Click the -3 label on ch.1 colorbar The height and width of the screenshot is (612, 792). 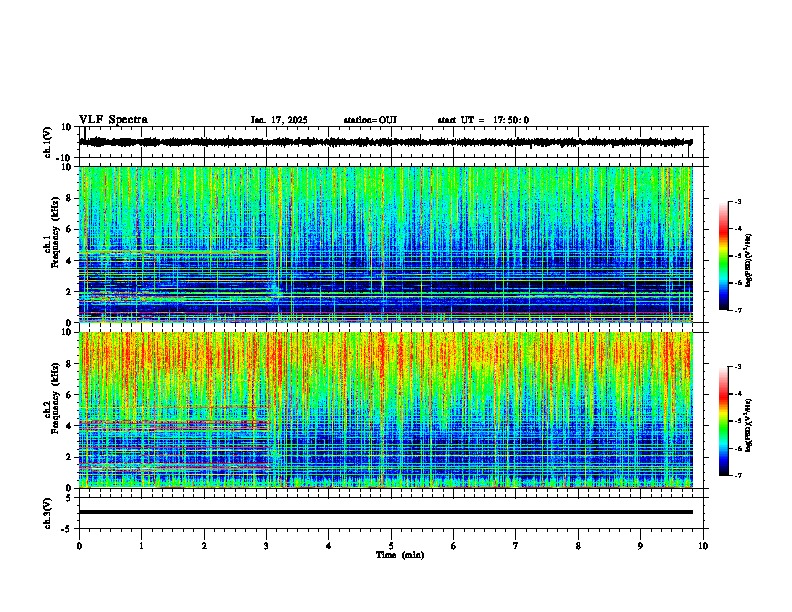point(737,202)
